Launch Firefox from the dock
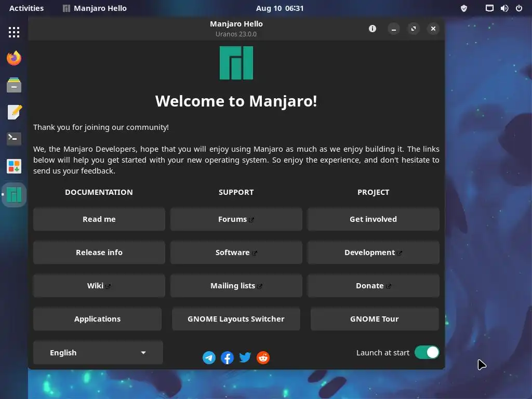Image resolution: width=532 pixels, height=399 pixels. 14,58
